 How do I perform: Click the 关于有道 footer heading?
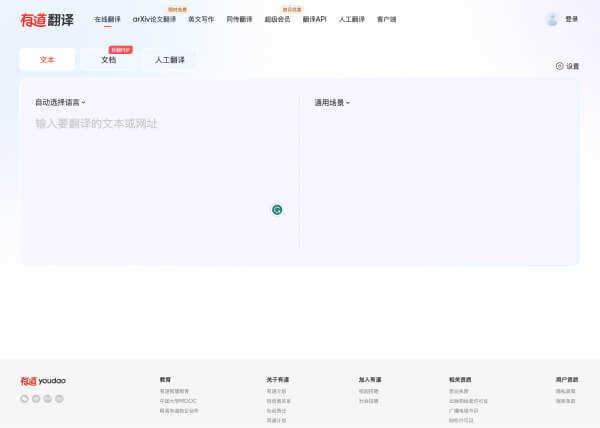(278, 380)
